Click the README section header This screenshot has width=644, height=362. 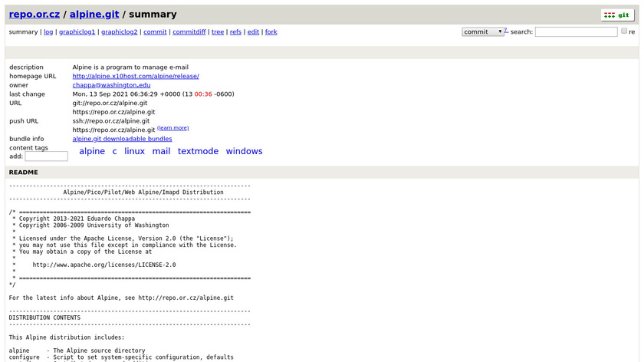[322, 172]
